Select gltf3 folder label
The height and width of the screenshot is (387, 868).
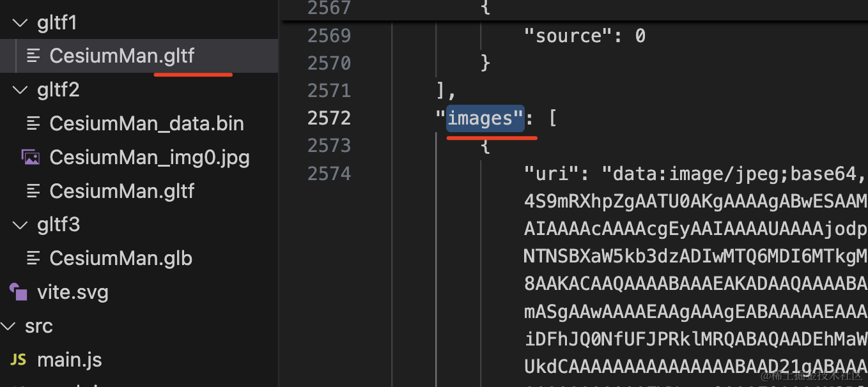pyautogui.click(x=58, y=225)
